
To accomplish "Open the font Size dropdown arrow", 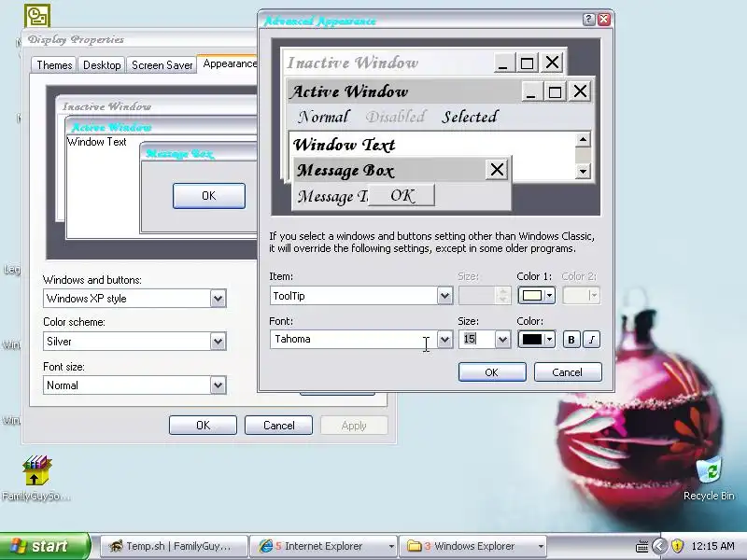I will 502,340.
